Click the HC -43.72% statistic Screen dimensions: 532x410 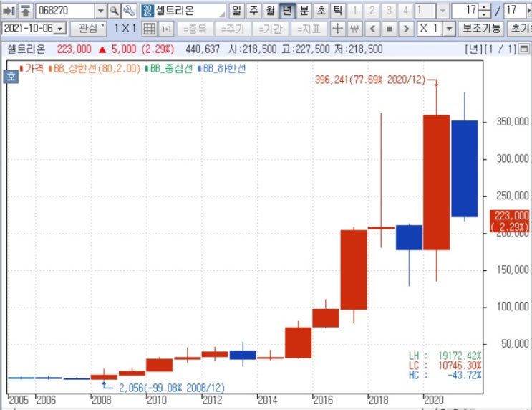tap(445, 376)
